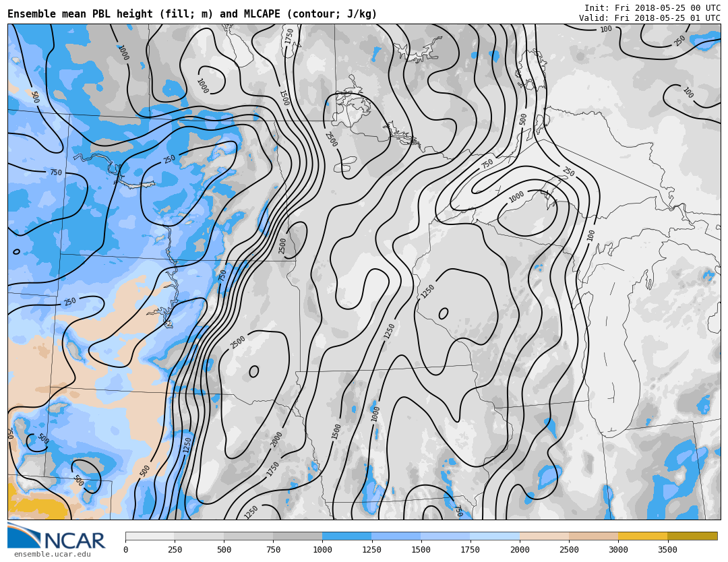Pick the 1000–1250 bright blue colorbar swatch
The height and width of the screenshot is (562, 728).
pyautogui.click(x=347, y=536)
